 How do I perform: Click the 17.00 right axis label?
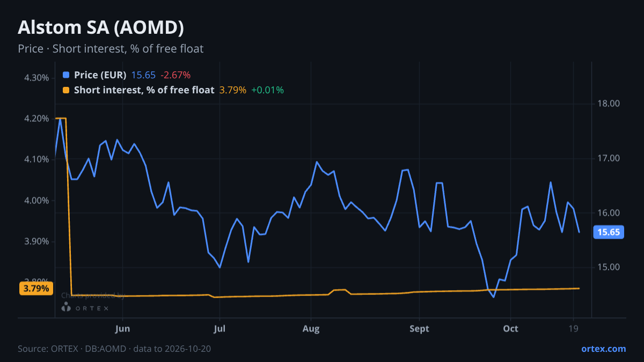tap(609, 158)
